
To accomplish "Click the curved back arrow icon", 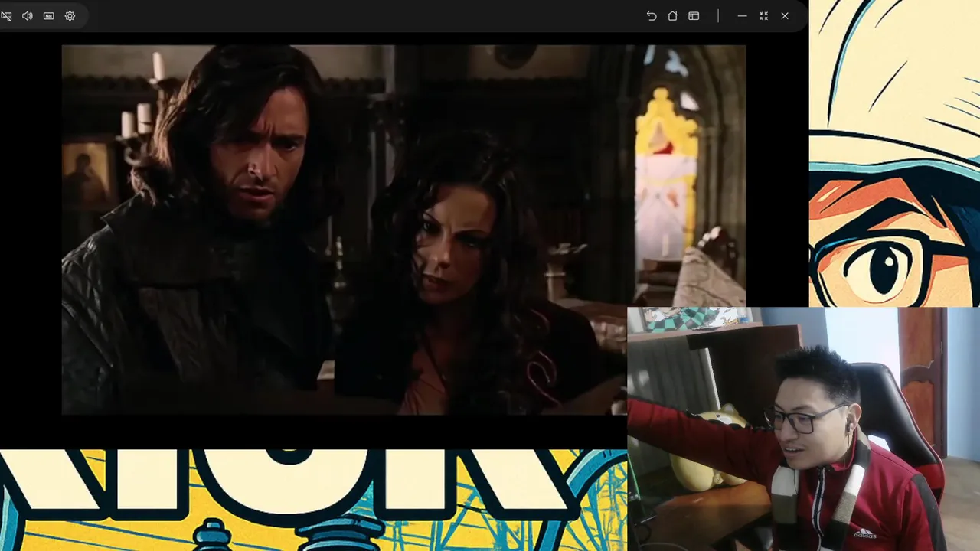I will pyautogui.click(x=652, y=16).
